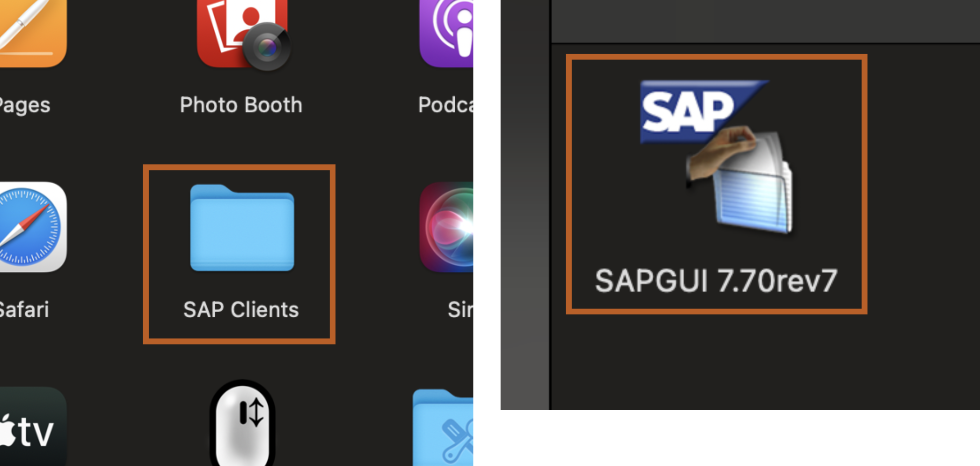
Task: Click the mouse scroll app icon
Action: pyautogui.click(x=242, y=426)
